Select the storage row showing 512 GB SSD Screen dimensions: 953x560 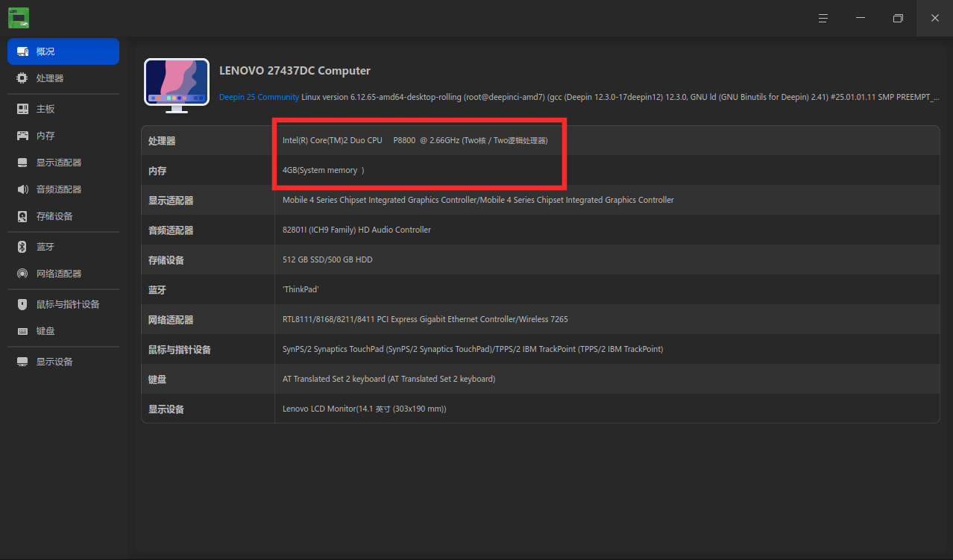(540, 259)
